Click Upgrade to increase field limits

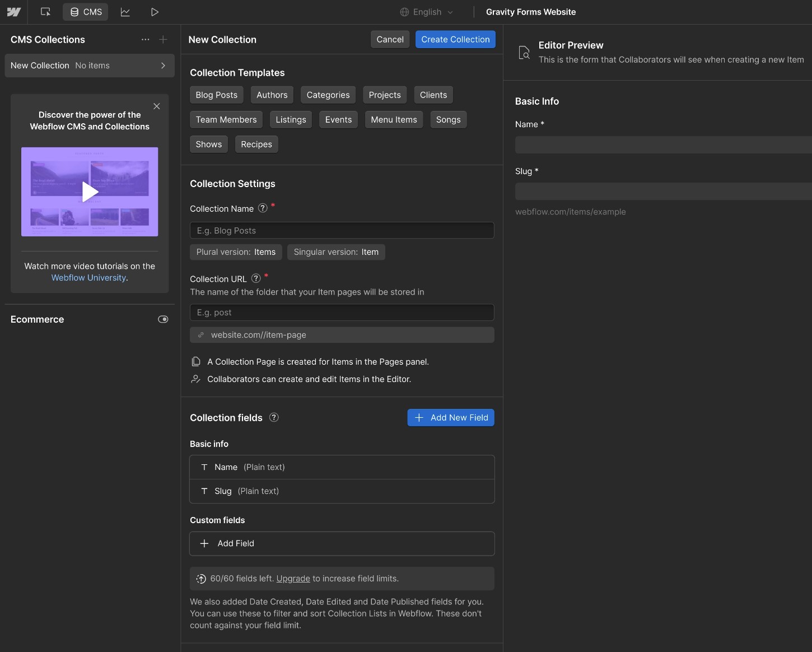click(x=293, y=579)
